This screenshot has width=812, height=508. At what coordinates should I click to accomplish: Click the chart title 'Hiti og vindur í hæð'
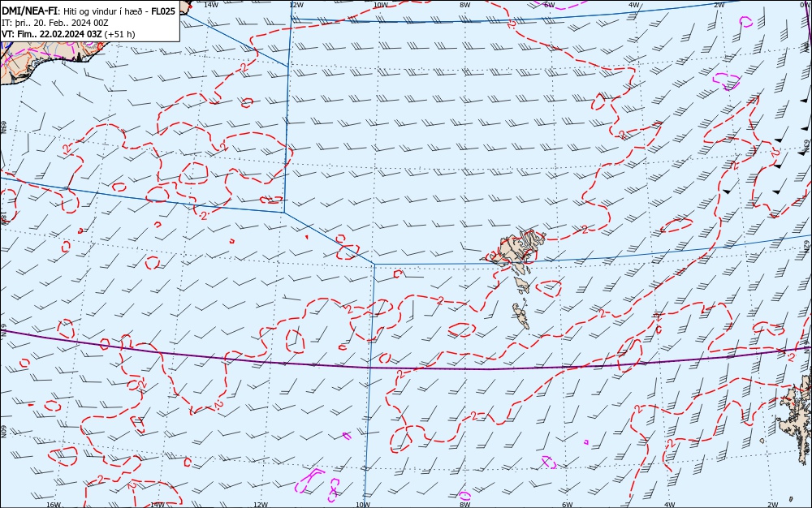pyautogui.click(x=105, y=11)
